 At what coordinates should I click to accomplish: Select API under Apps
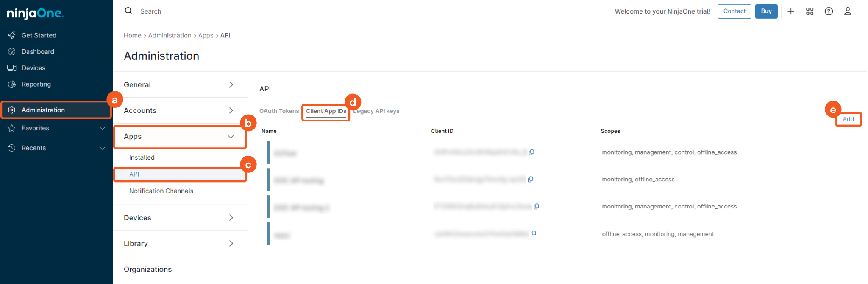[x=134, y=174]
